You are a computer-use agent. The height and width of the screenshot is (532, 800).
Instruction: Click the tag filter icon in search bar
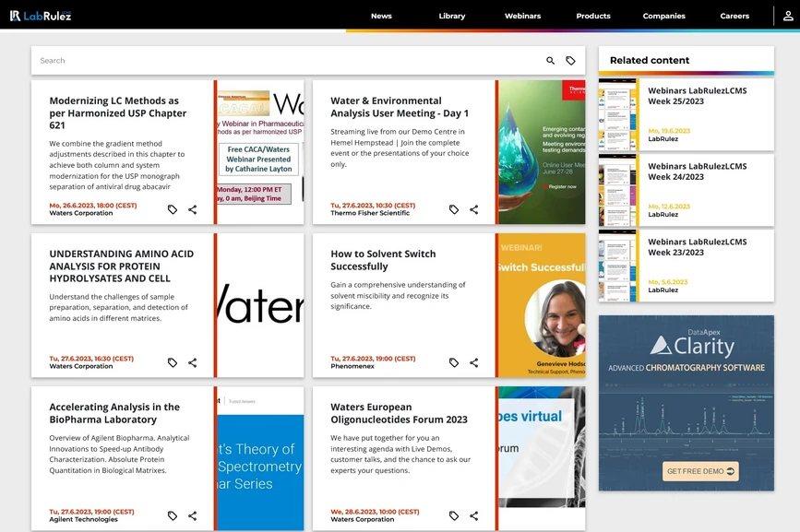[570, 61]
